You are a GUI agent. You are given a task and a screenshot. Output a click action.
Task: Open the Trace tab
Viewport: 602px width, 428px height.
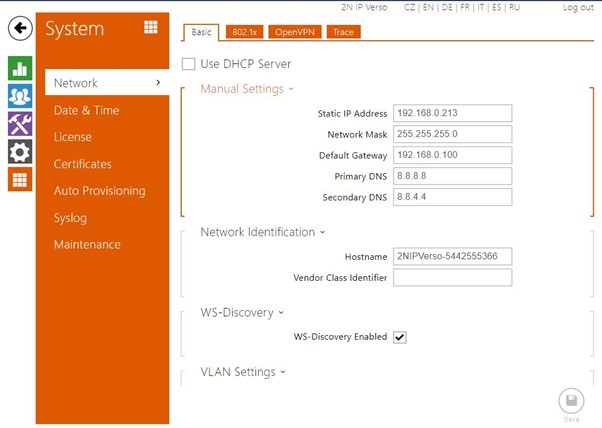[x=342, y=32]
